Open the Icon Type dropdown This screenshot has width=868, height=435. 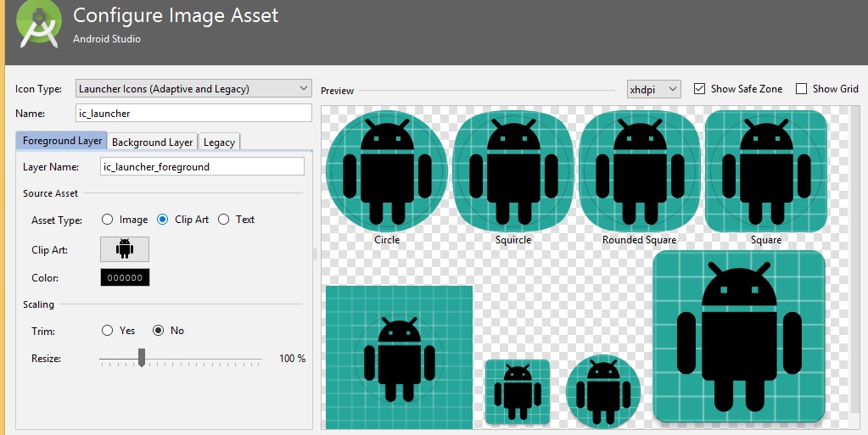[x=193, y=88]
